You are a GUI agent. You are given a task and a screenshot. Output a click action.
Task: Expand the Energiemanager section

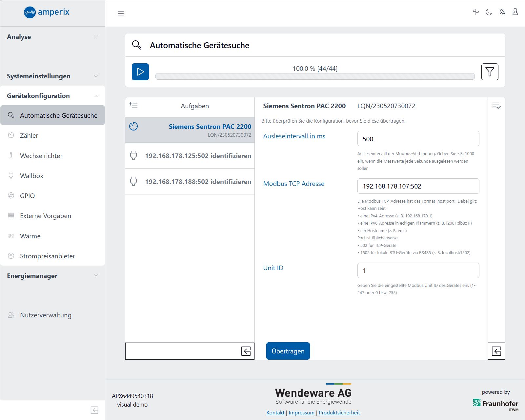coord(52,276)
